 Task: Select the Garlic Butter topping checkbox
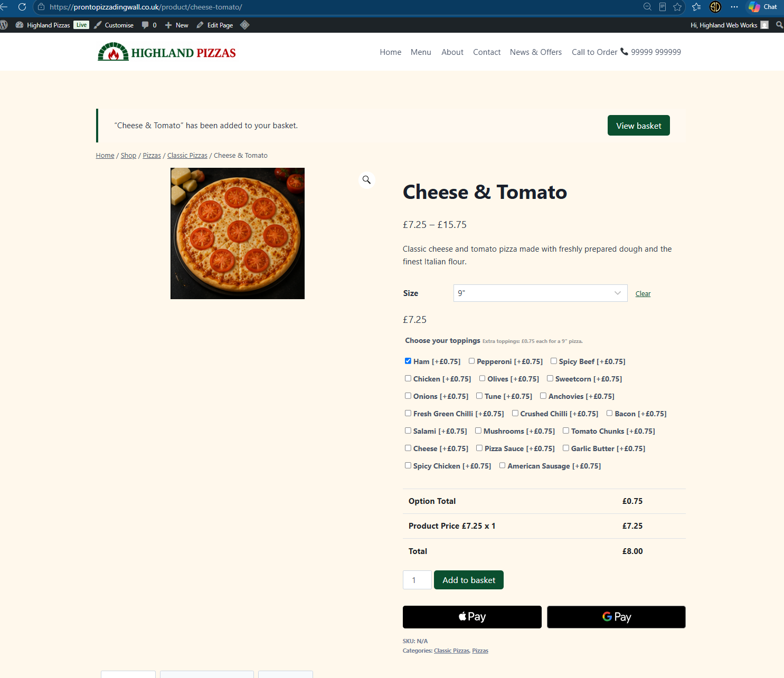(566, 448)
